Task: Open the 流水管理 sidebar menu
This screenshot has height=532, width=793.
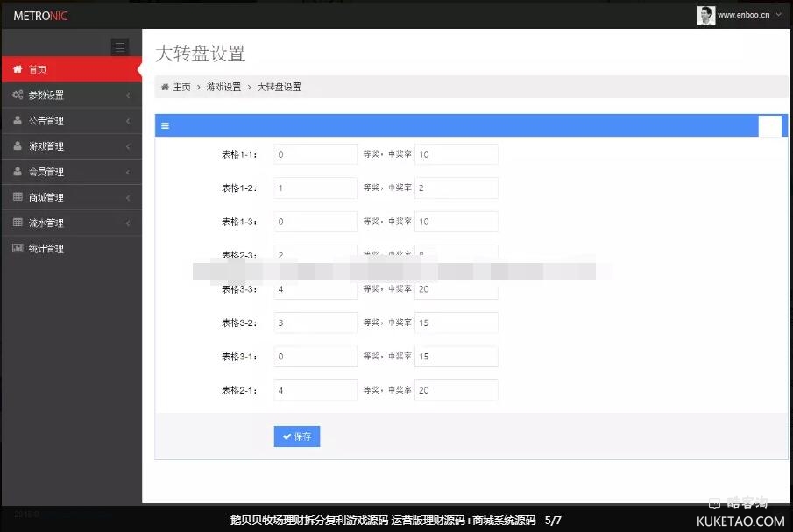Action: [x=71, y=223]
